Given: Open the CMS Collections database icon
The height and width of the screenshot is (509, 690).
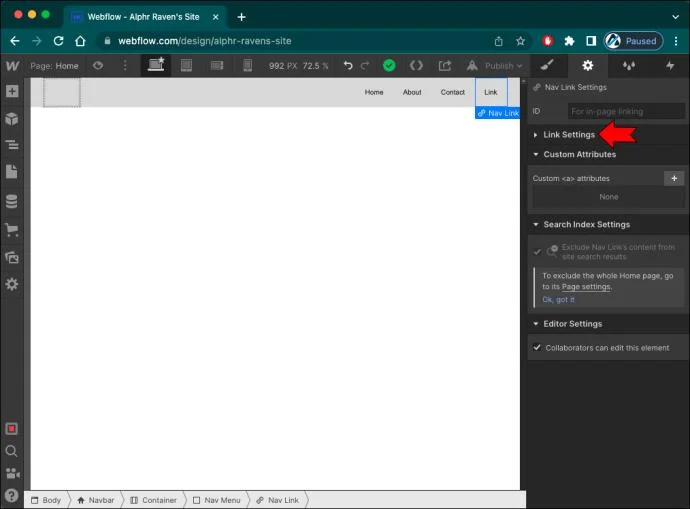Looking at the screenshot, I should pyautogui.click(x=12, y=201).
